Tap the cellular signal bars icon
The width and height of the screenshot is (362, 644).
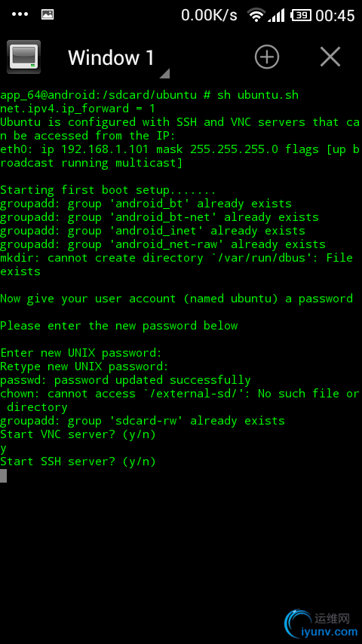[x=276, y=16]
